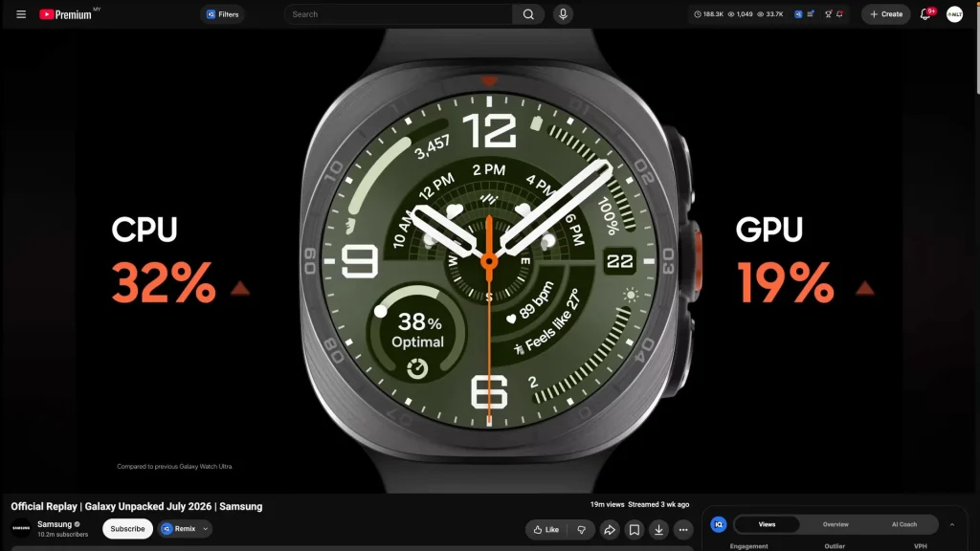Download the video
The image size is (980, 551).
click(x=658, y=530)
